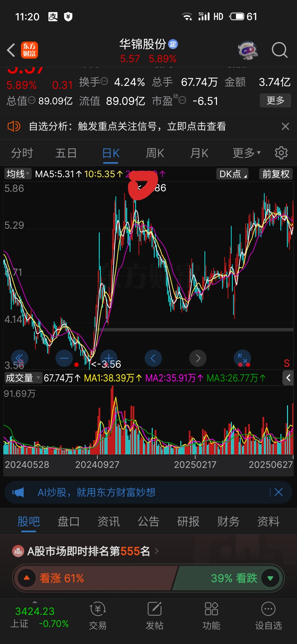Open the 财务 tab
This screenshot has height=644, width=297.
click(228, 522)
